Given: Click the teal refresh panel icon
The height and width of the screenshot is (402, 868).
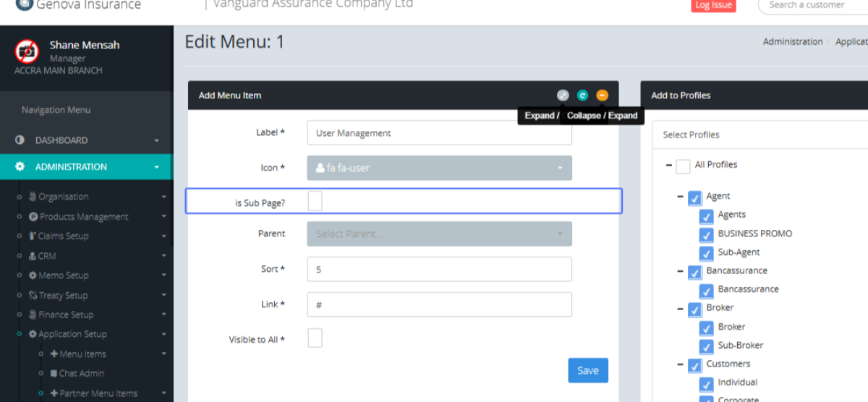Looking at the screenshot, I should (582, 95).
